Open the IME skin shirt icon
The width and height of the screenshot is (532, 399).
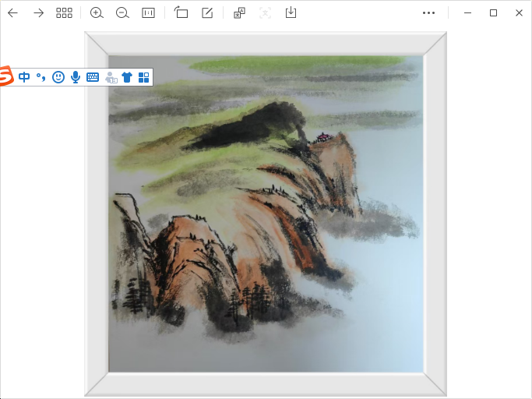point(127,77)
